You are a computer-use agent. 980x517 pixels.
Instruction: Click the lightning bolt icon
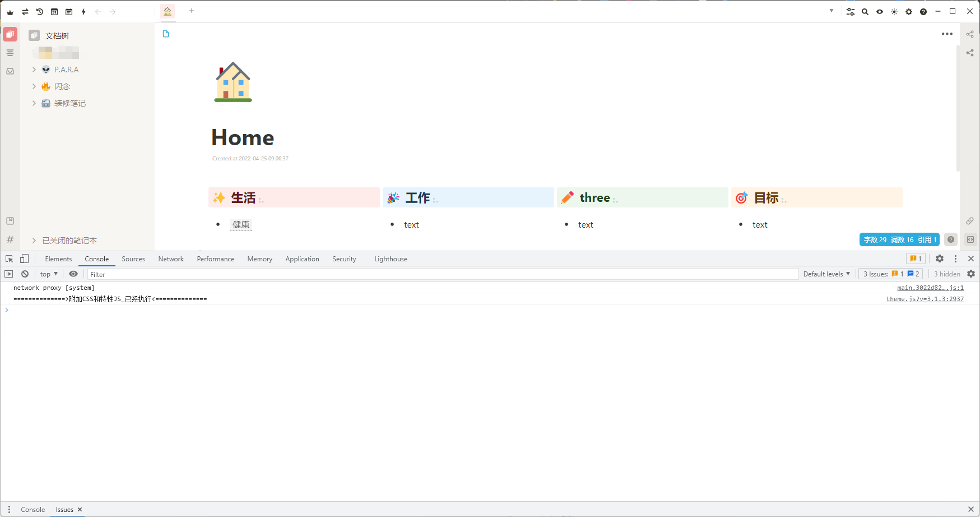(83, 12)
